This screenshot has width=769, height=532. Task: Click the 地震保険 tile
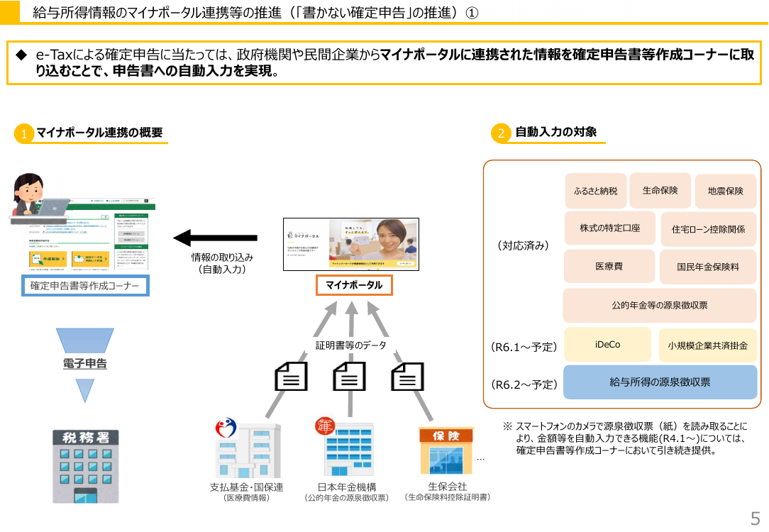(725, 191)
